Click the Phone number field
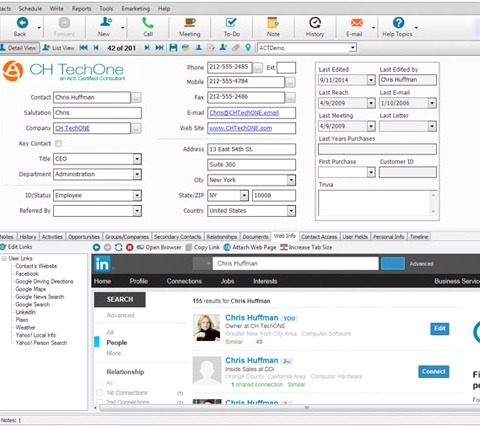Screen dimensions: 480x429 tap(230, 67)
